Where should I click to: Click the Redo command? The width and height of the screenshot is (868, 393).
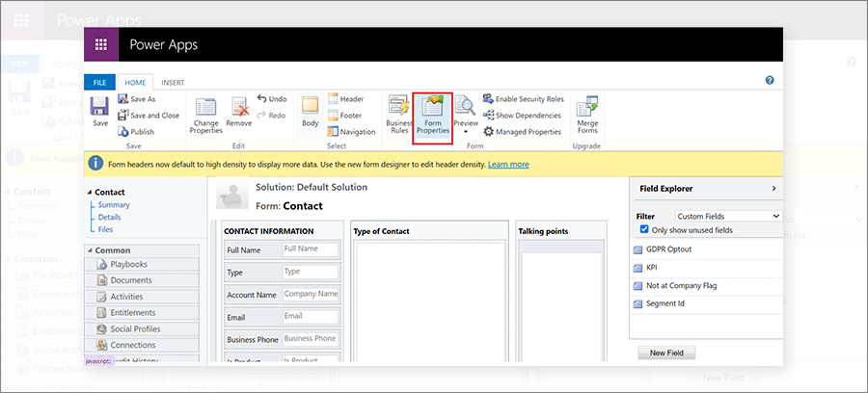[271, 115]
